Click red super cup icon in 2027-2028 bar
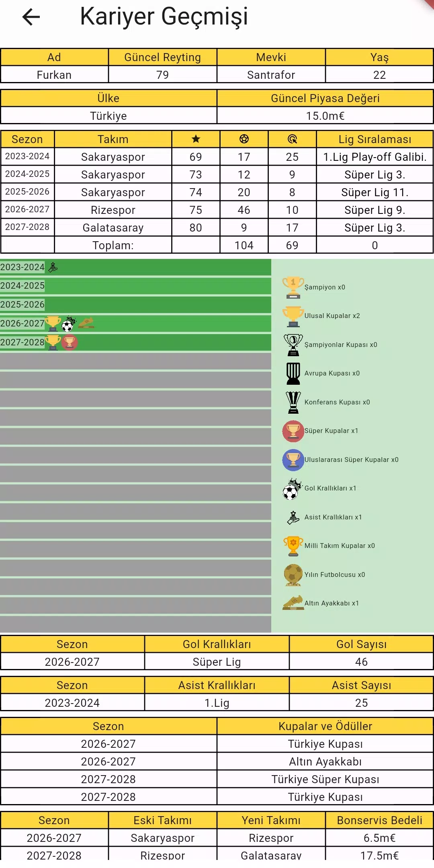 click(x=69, y=342)
